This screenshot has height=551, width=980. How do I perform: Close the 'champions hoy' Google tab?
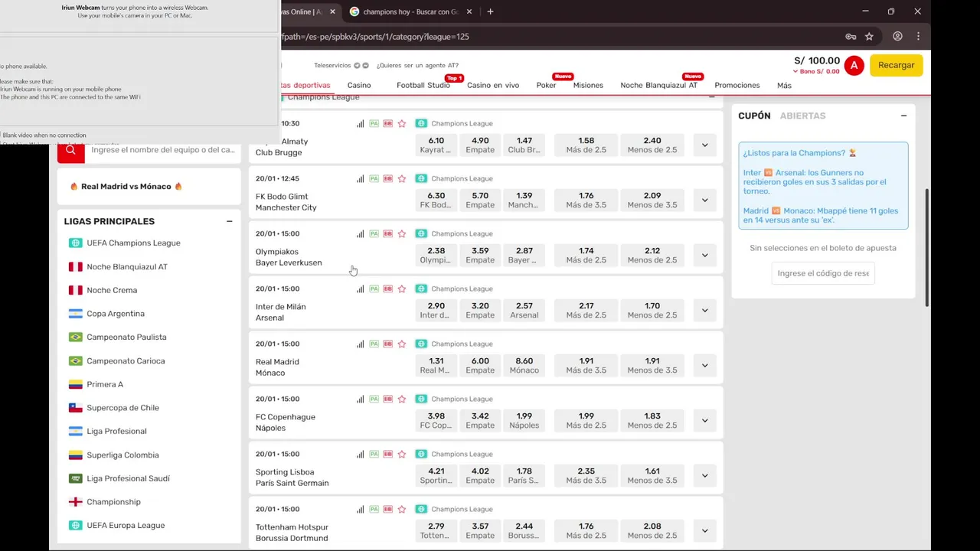click(x=470, y=11)
